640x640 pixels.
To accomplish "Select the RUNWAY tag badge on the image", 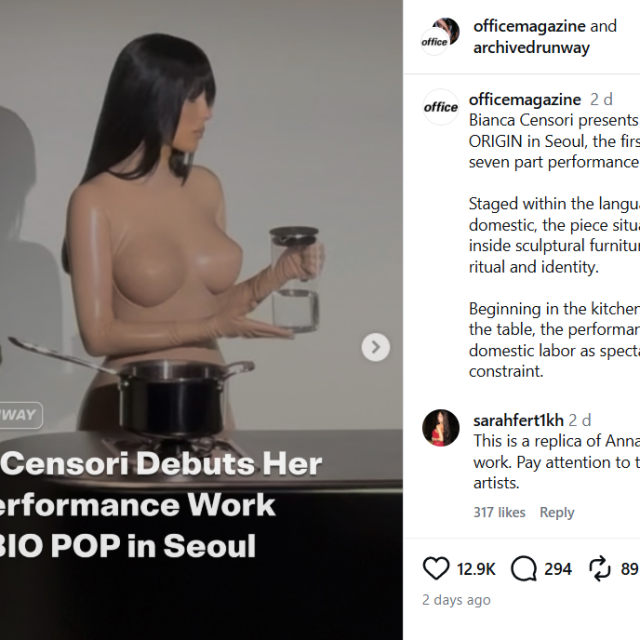I will pos(18,415).
